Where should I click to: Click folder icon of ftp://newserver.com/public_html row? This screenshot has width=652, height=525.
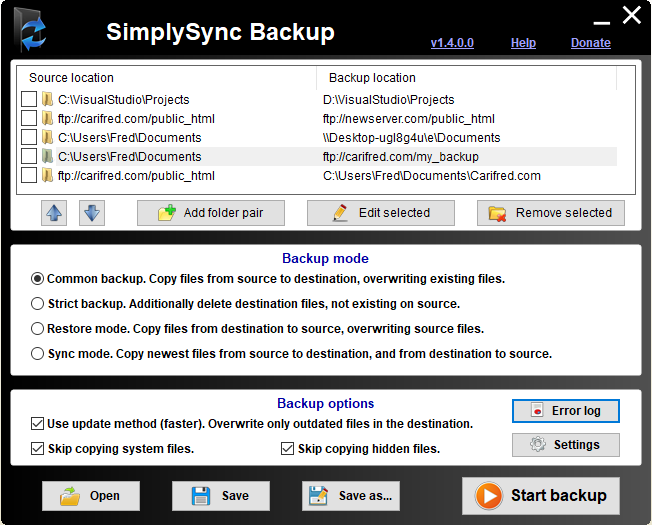(47, 118)
